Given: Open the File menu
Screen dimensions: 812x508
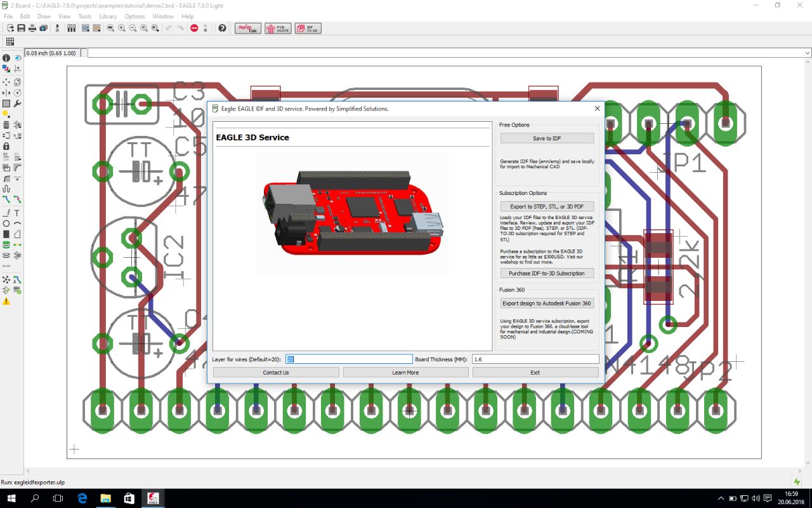Looking at the screenshot, I should (8, 16).
